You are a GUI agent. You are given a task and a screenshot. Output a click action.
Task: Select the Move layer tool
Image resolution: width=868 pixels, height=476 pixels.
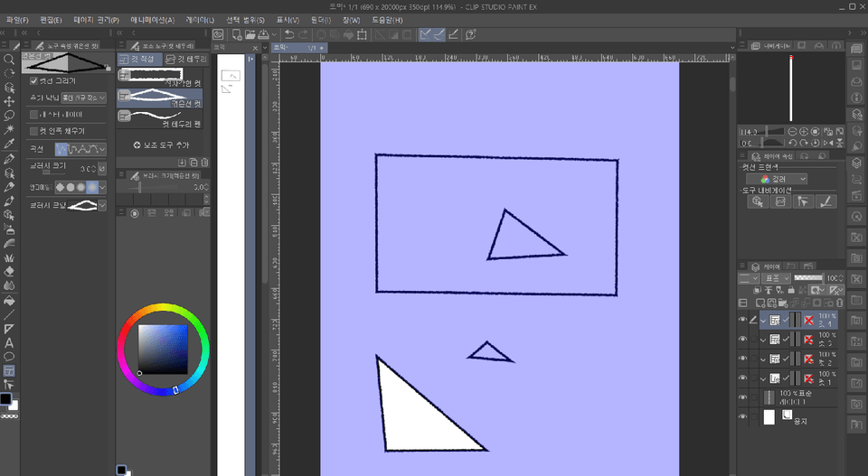point(9,101)
